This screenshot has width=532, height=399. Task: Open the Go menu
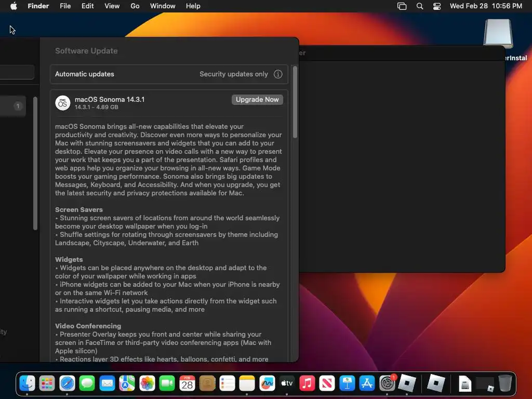click(135, 6)
